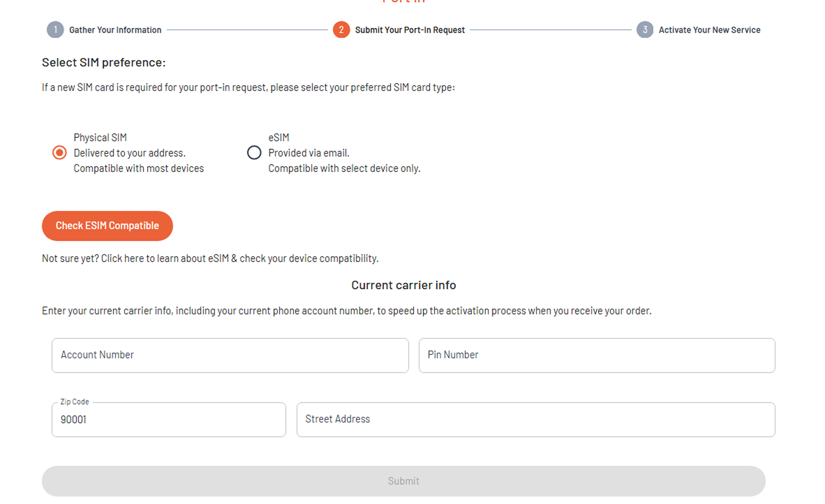Click the Select SIM preference heading
The width and height of the screenshot is (825, 504).
click(x=103, y=62)
